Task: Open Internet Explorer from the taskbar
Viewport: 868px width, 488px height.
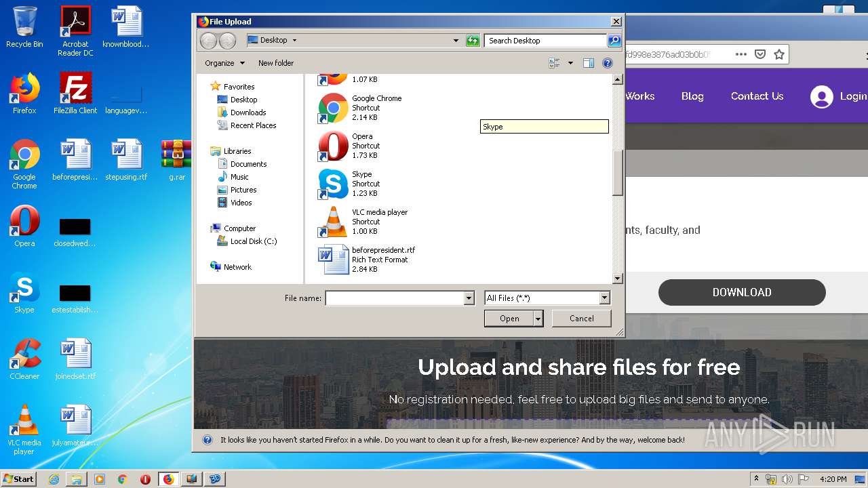Action: tap(54, 479)
